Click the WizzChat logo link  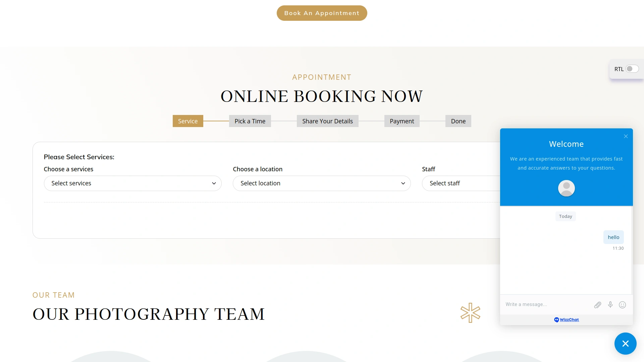click(x=566, y=320)
